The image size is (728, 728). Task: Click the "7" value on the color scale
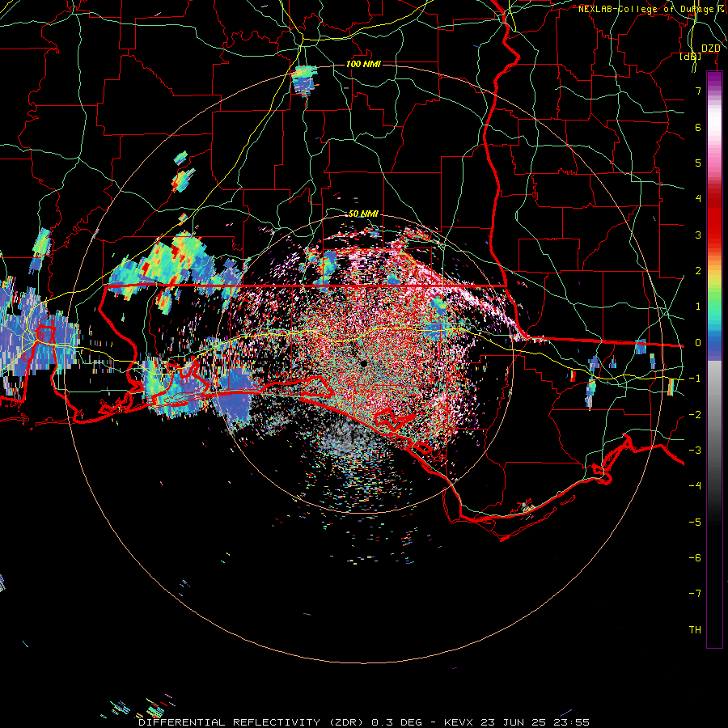tap(698, 91)
